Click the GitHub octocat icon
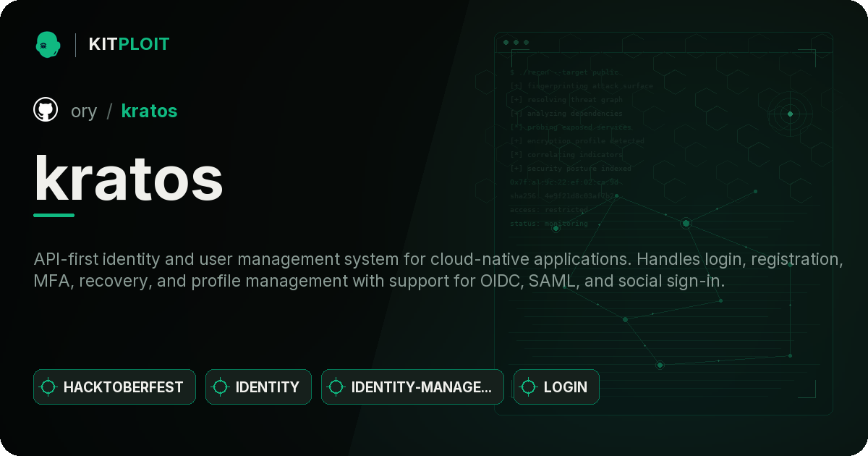 coord(46,110)
